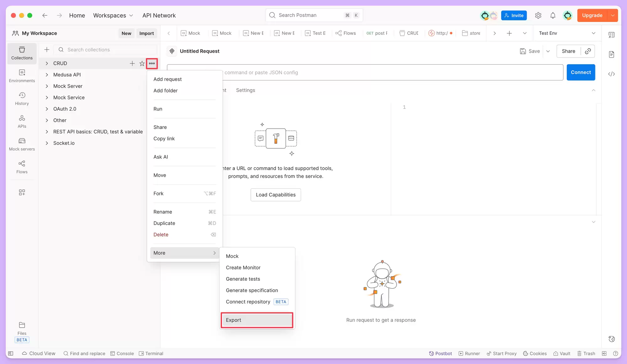This screenshot has width=627, height=364.
Task: Open the user avatar menu
Action: [567, 15]
